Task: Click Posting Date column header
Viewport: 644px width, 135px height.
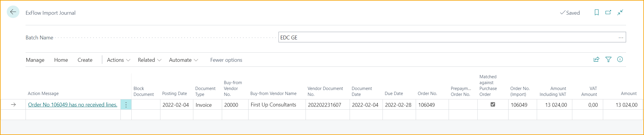Action: click(175, 94)
